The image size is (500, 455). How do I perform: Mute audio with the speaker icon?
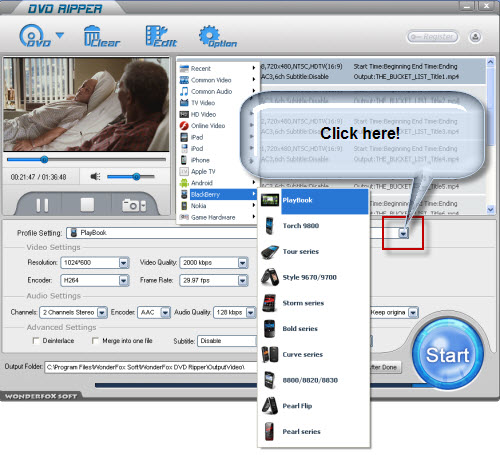click(x=95, y=176)
